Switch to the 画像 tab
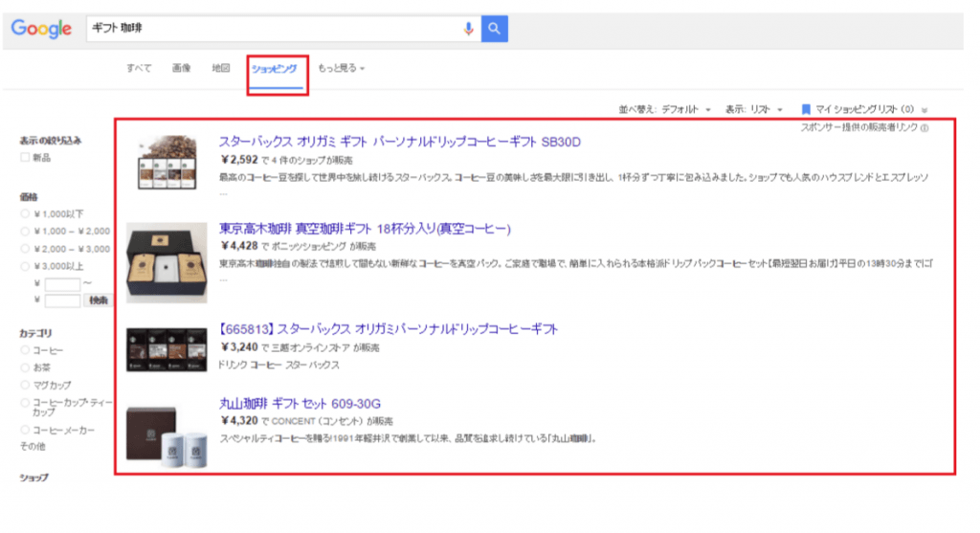The height and width of the screenshot is (533, 980). (x=181, y=68)
